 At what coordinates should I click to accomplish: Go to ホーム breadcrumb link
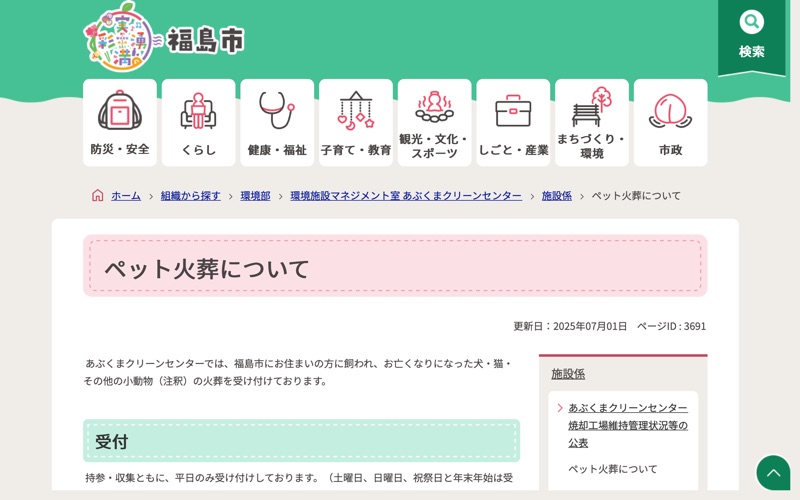126,195
